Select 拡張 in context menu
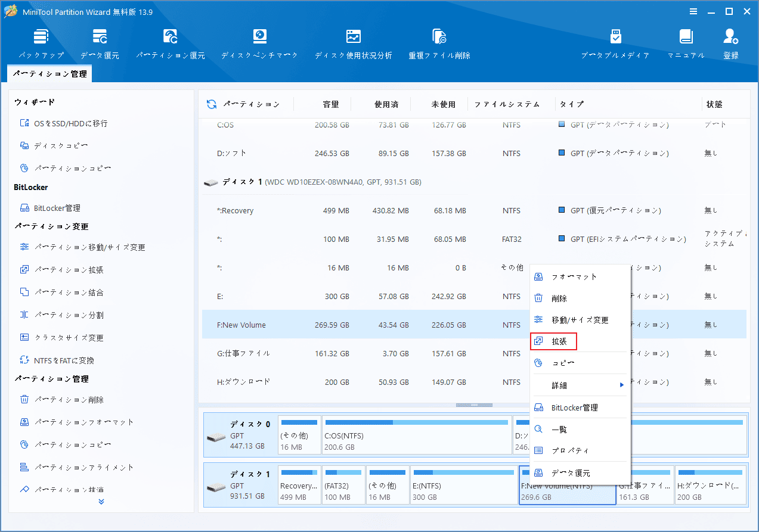This screenshot has width=759, height=532. point(553,341)
